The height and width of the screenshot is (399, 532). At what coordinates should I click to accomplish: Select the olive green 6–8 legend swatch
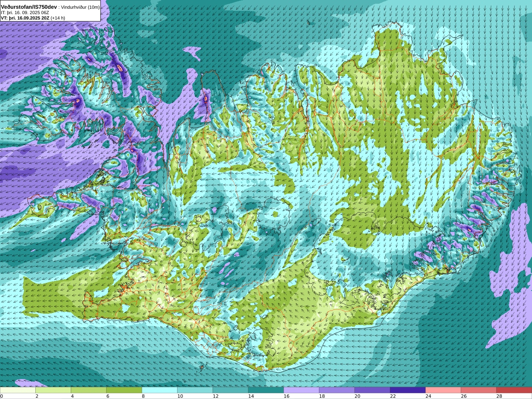[124, 390]
